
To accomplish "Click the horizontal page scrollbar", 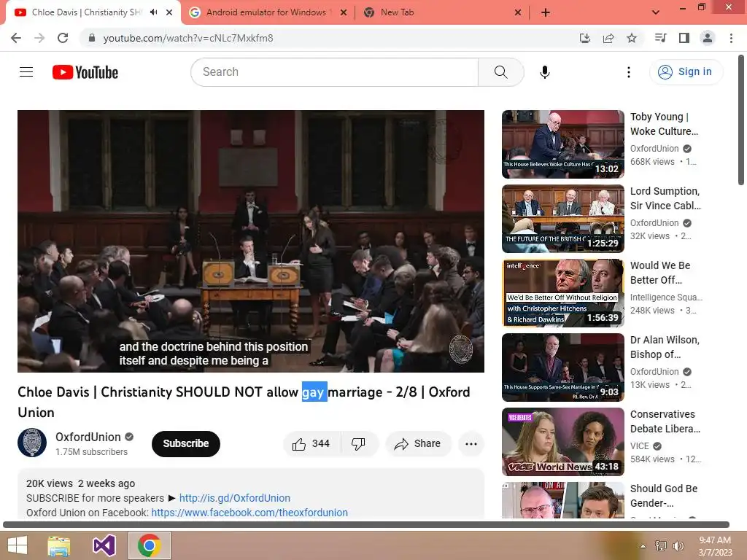I will point(366,525).
